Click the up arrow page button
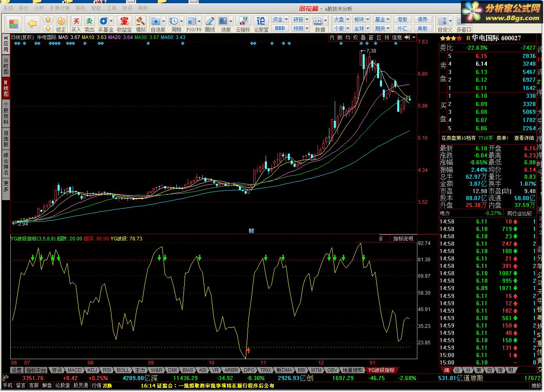The image size is (544, 392). pyautogui.click(x=48, y=20)
